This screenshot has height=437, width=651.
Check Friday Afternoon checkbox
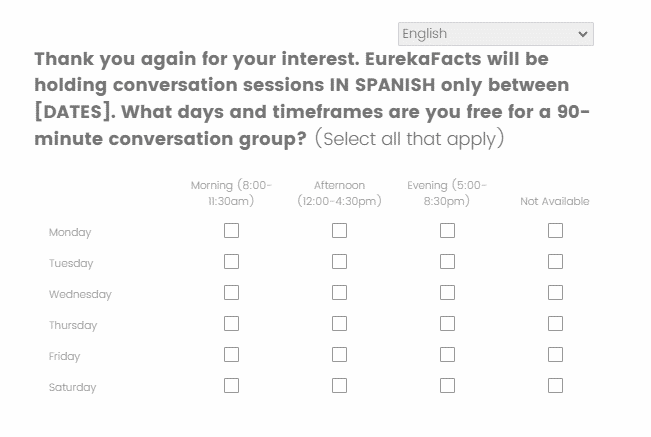coord(339,355)
